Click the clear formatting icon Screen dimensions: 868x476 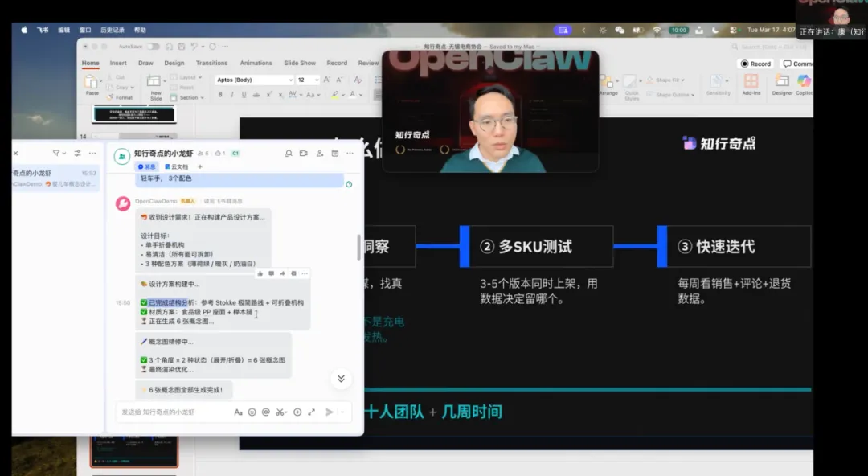tap(358, 80)
